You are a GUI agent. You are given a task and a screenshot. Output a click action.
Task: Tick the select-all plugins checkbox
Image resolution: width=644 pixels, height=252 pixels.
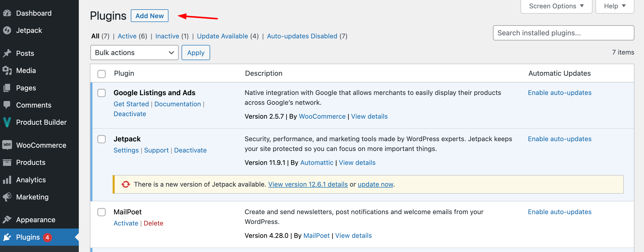coord(102,74)
